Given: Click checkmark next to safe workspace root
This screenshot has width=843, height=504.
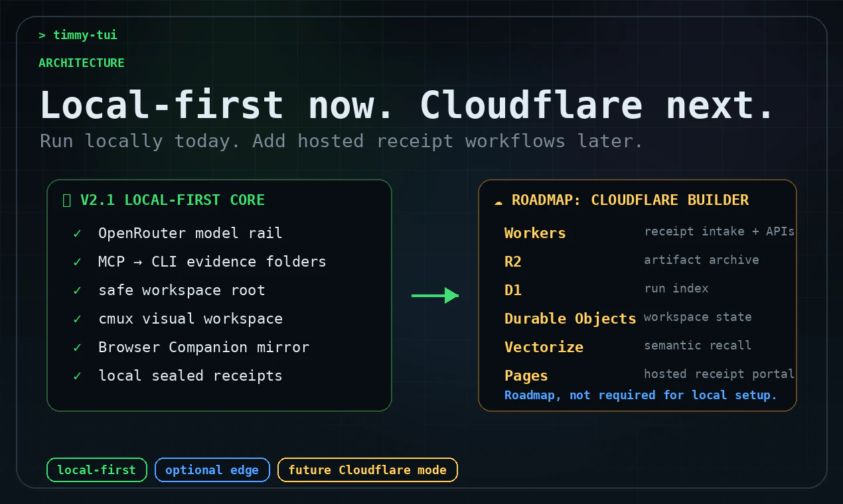Looking at the screenshot, I should [78, 290].
